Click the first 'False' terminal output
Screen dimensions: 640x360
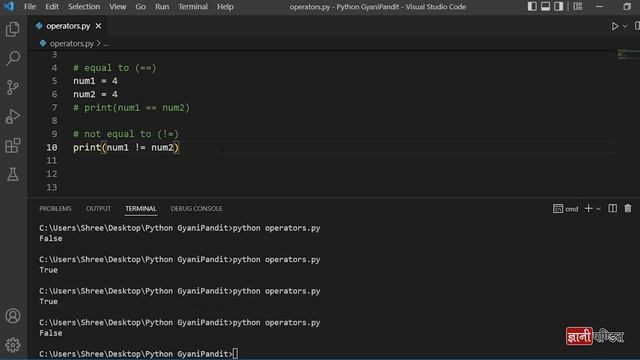(x=51, y=238)
